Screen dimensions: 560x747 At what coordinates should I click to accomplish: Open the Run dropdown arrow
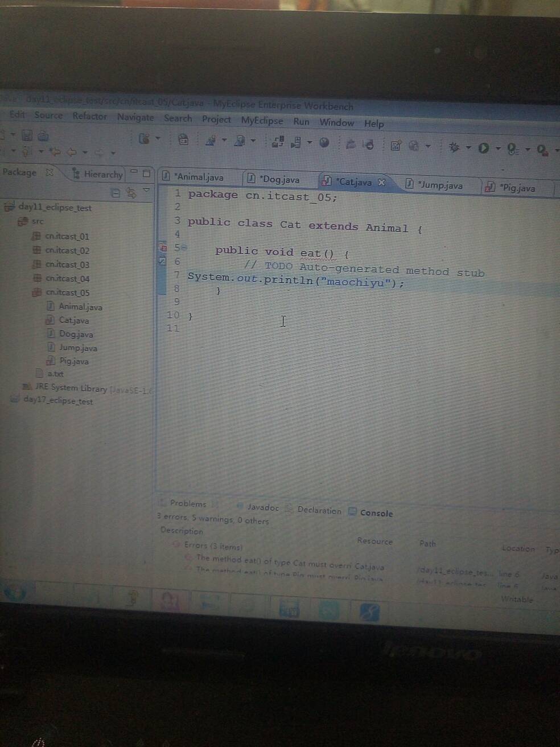498,149
